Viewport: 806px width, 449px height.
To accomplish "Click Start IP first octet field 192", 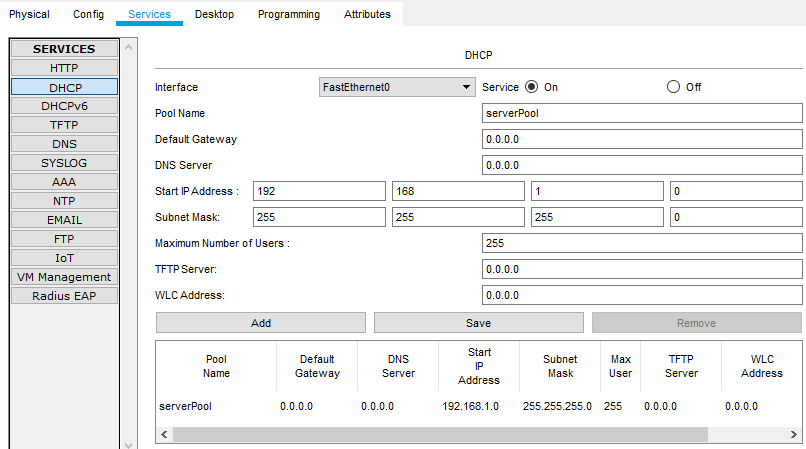I will coord(319,191).
